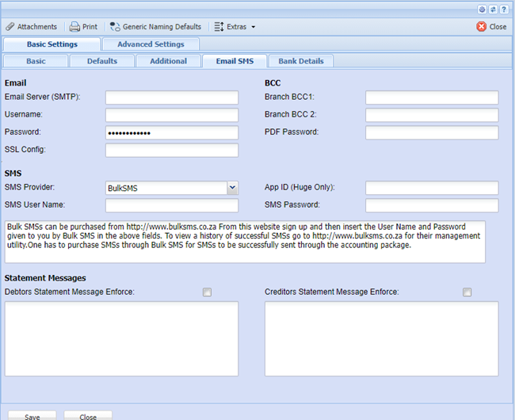Click the help question mark icon
This screenshot has width=515, height=420.
504,9
